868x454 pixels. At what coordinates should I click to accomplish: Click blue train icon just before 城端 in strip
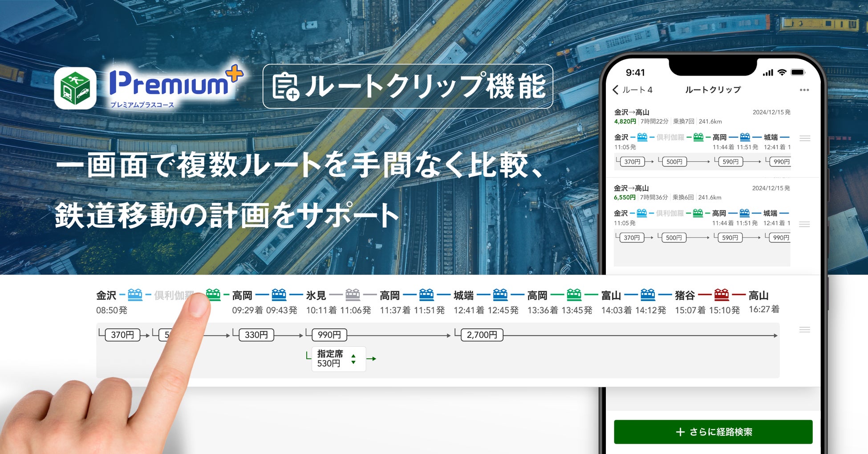[426, 294]
